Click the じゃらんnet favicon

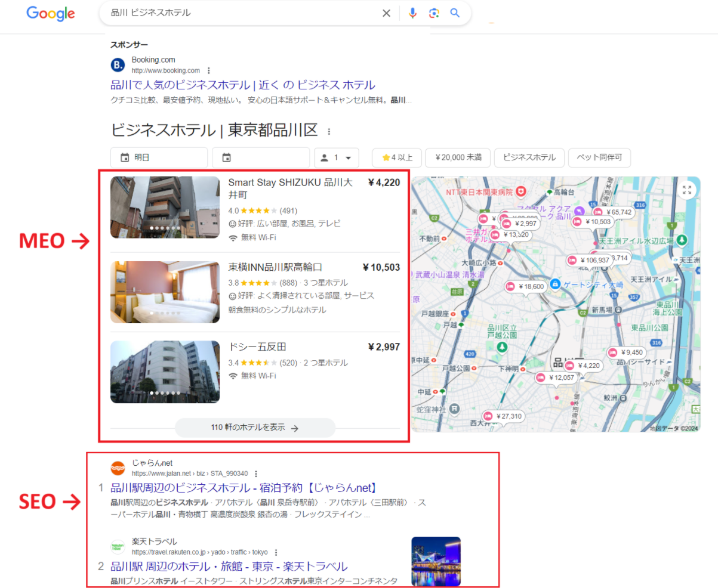click(x=118, y=468)
